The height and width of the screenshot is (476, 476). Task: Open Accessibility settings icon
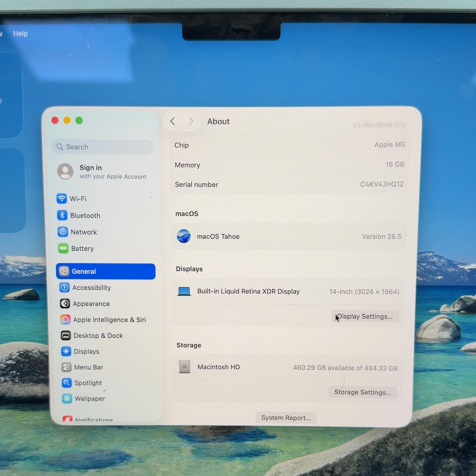point(65,288)
